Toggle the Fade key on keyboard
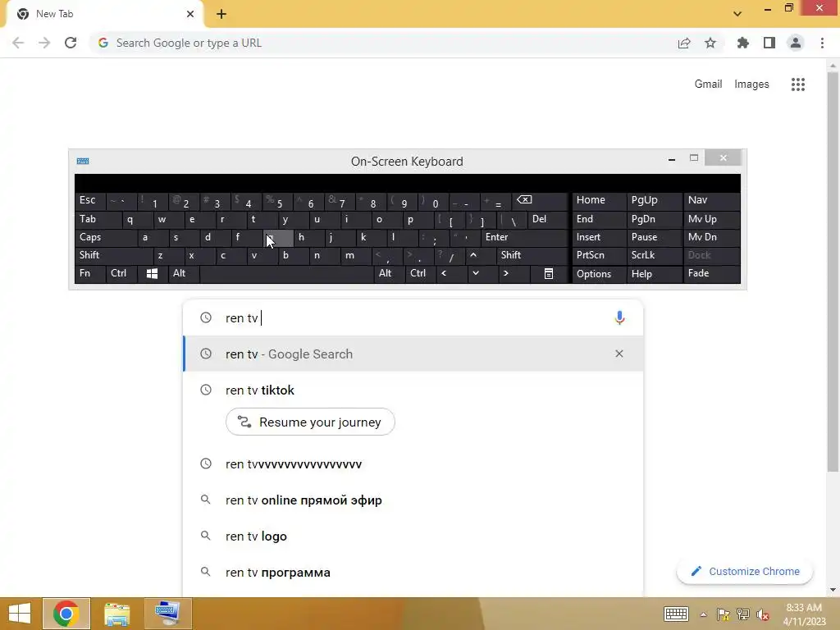Screen dimensions: 840x630 pos(712,274)
